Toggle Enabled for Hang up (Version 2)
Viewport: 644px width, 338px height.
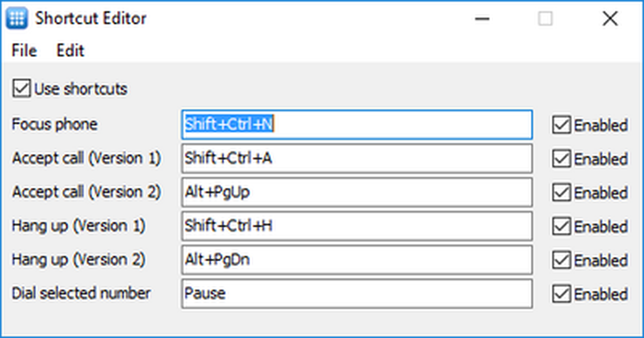coord(562,260)
